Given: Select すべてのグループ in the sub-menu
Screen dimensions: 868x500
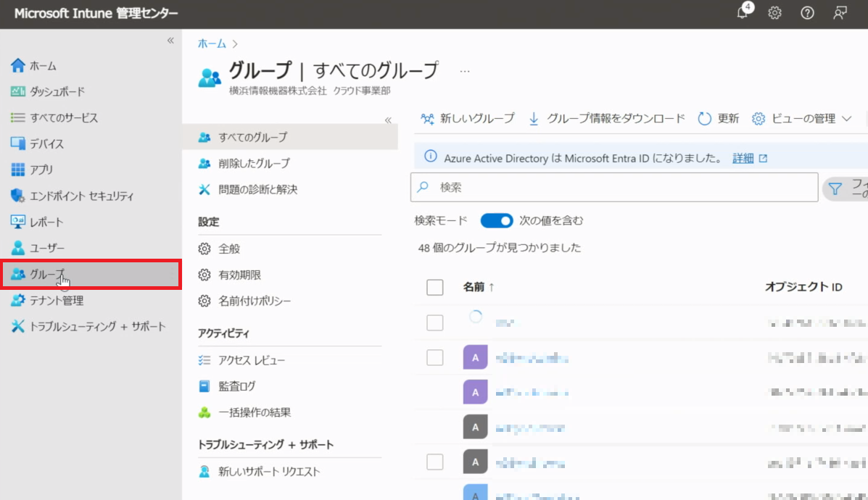Looking at the screenshot, I should [290, 137].
